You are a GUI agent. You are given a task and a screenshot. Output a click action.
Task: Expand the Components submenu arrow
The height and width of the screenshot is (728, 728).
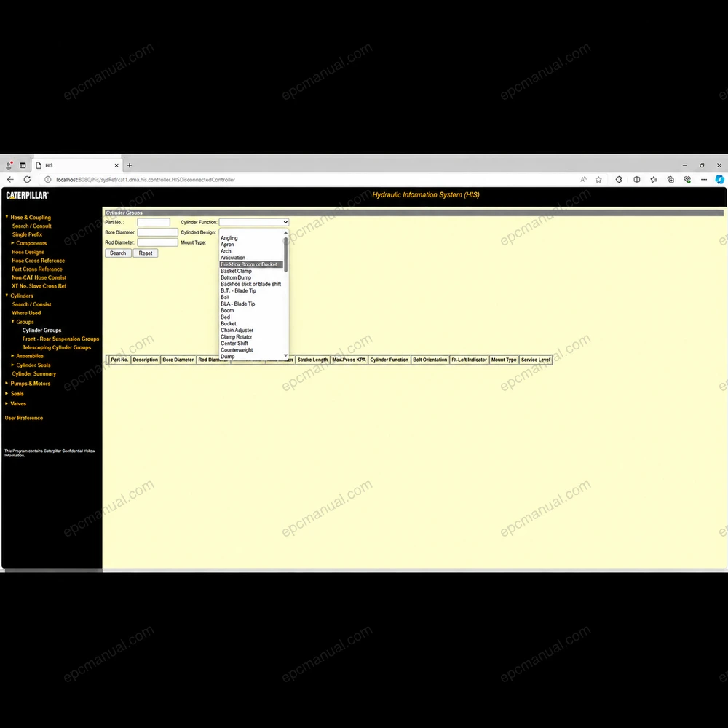(x=12, y=243)
